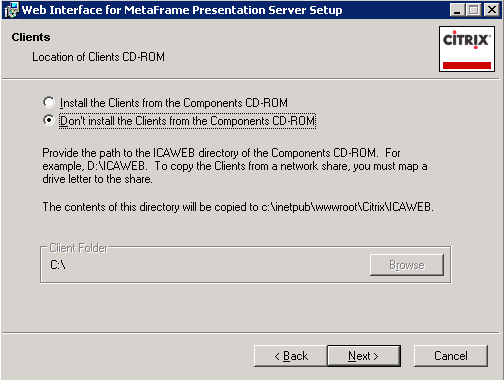Click the 'Provide the path to the ICAWEB' instructions
The image size is (504, 380).
pos(235,166)
